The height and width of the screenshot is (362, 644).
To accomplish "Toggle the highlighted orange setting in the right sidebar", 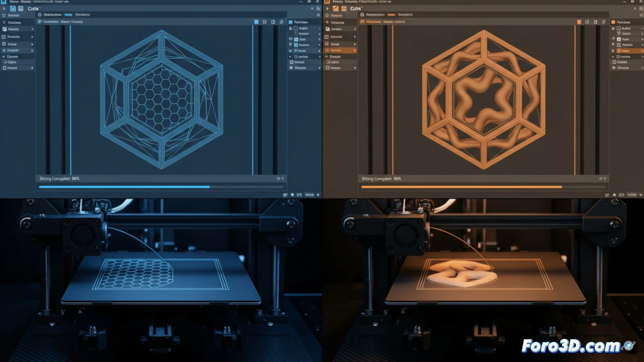I will click(x=629, y=50).
